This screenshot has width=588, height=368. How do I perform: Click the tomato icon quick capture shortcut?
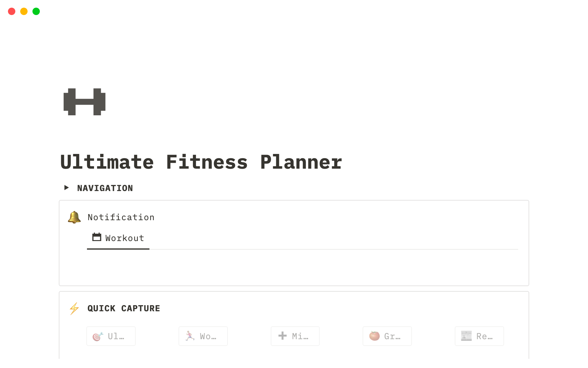point(374,336)
